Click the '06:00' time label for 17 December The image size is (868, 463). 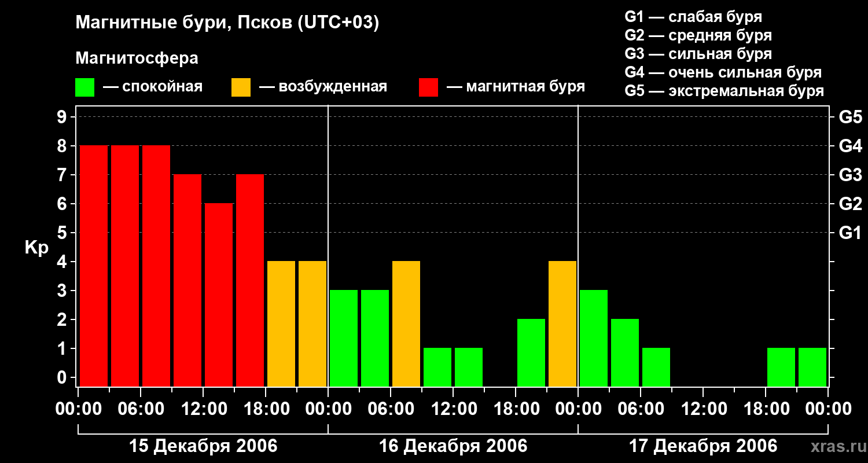641,409
